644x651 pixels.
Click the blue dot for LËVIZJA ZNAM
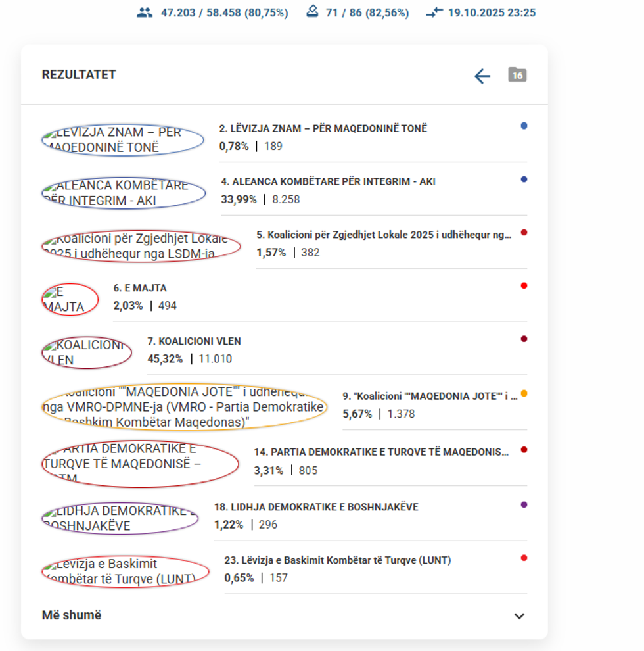pyautogui.click(x=524, y=126)
